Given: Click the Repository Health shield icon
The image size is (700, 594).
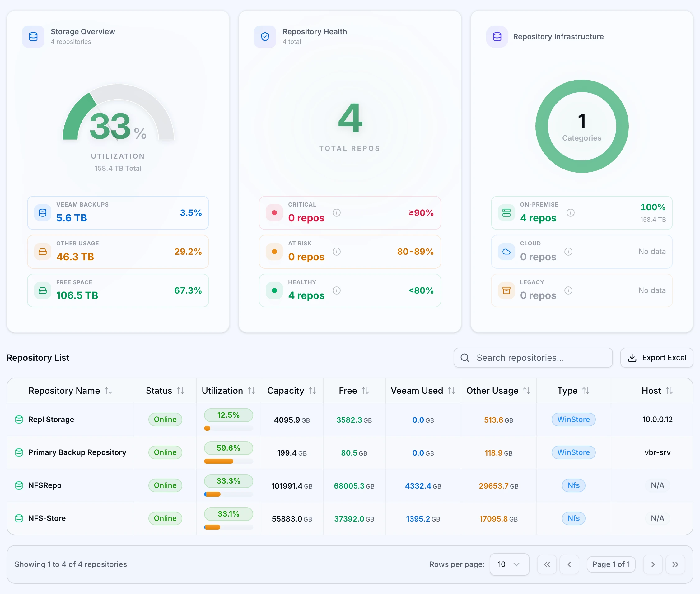Looking at the screenshot, I should (x=265, y=37).
